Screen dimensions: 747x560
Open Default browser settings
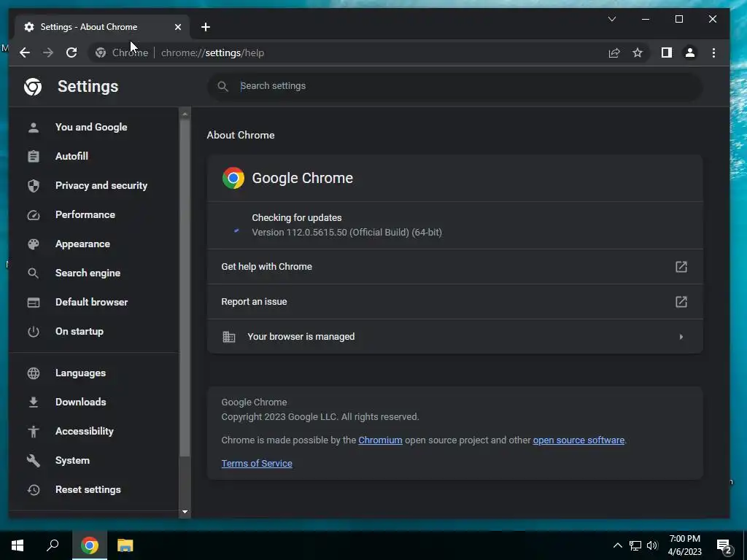(x=91, y=303)
